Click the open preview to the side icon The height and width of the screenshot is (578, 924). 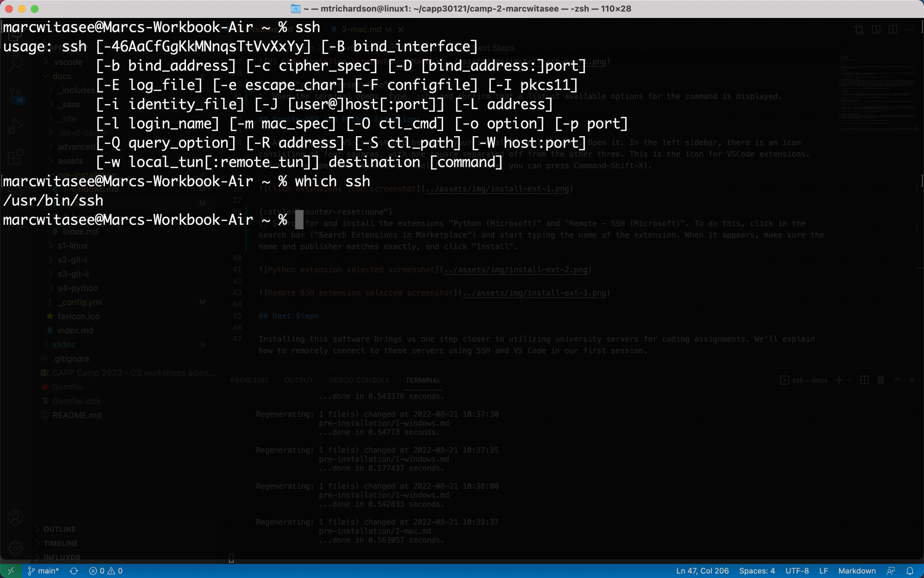click(x=876, y=30)
